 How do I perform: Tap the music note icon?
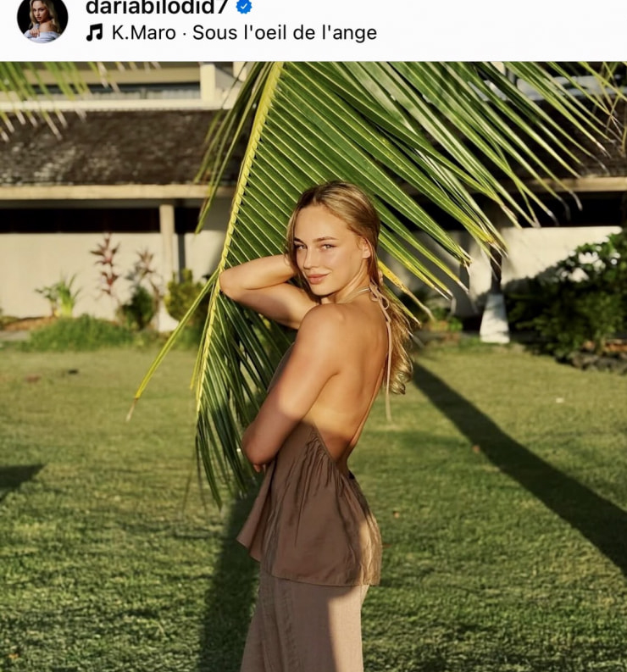click(x=95, y=32)
